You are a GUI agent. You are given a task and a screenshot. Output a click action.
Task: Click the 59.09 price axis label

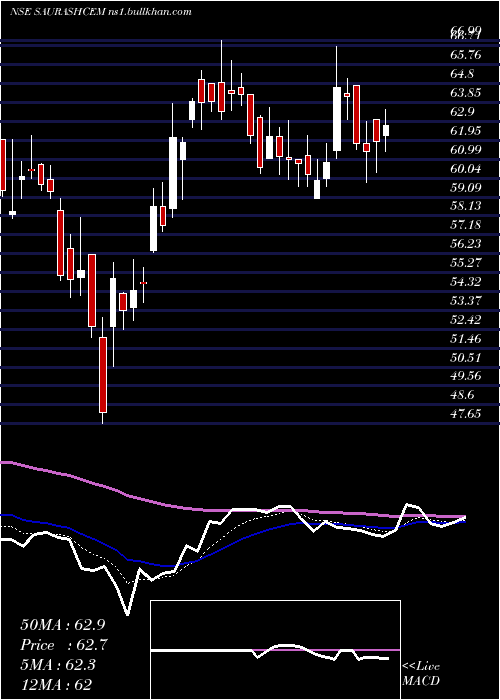466,188
